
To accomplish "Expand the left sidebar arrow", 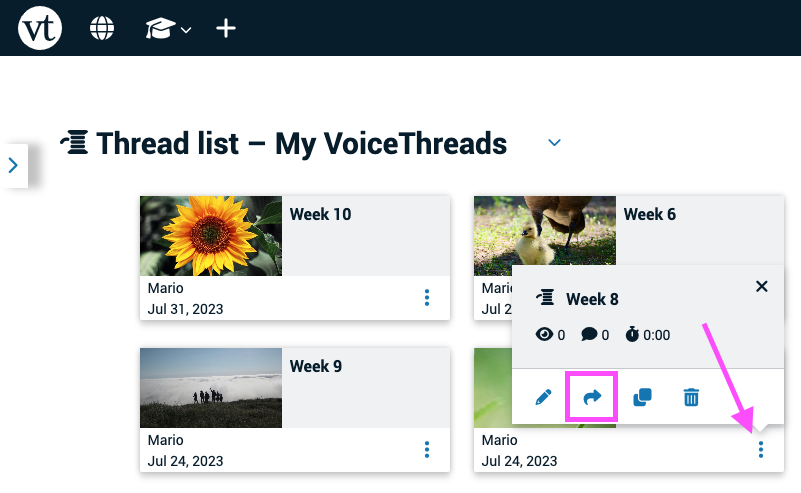I will 13,166.
